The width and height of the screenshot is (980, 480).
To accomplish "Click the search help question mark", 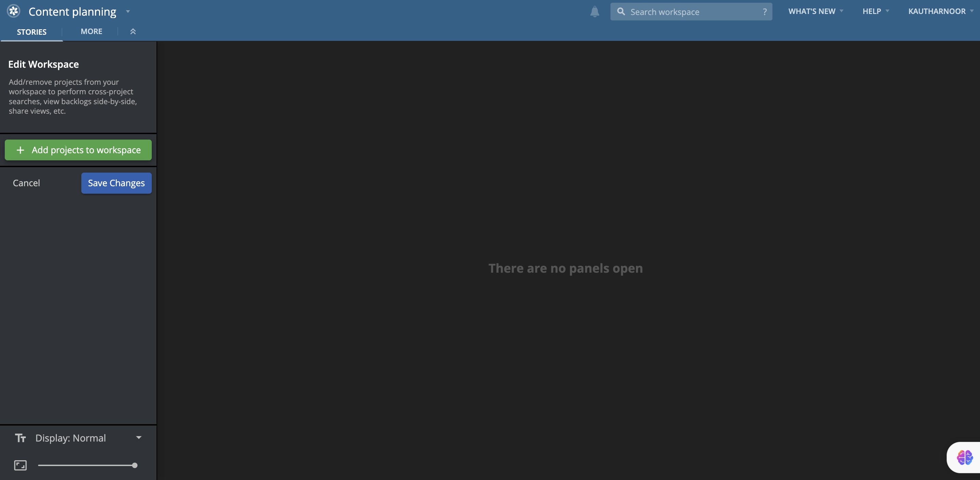I will point(764,12).
